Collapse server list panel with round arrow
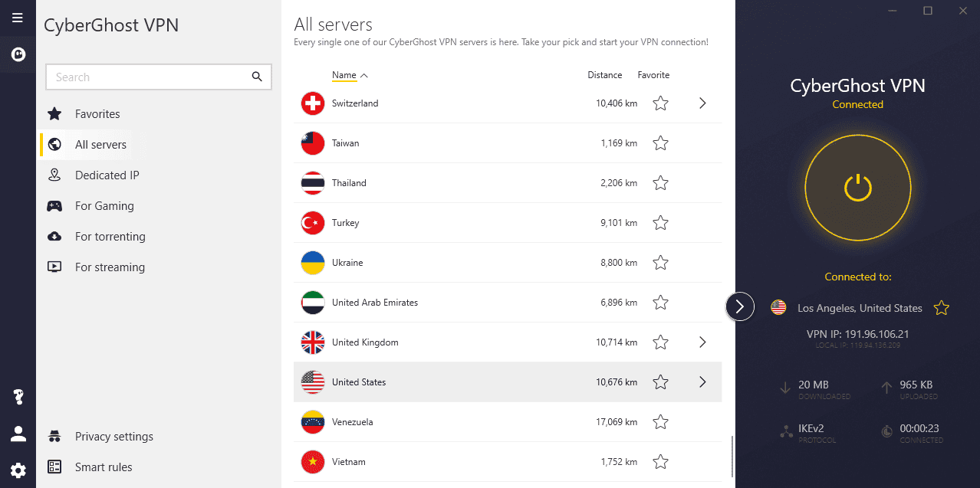 pyautogui.click(x=740, y=307)
